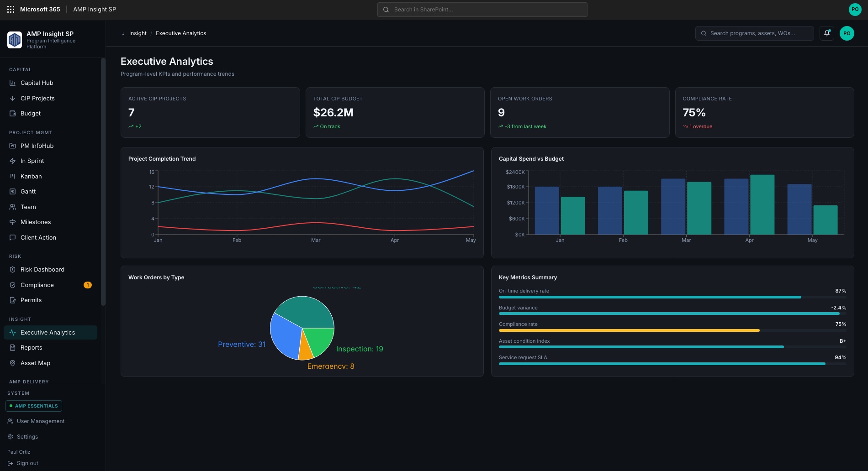Open Settings in the System section

[27, 437]
